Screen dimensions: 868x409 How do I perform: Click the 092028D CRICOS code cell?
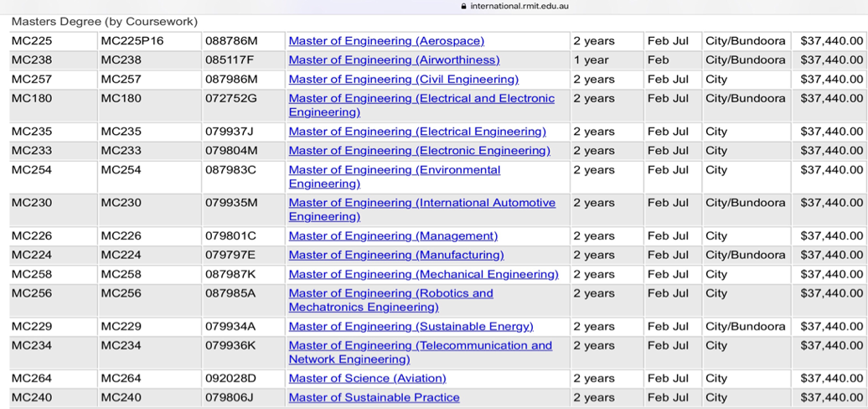click(x=231, y=379)
